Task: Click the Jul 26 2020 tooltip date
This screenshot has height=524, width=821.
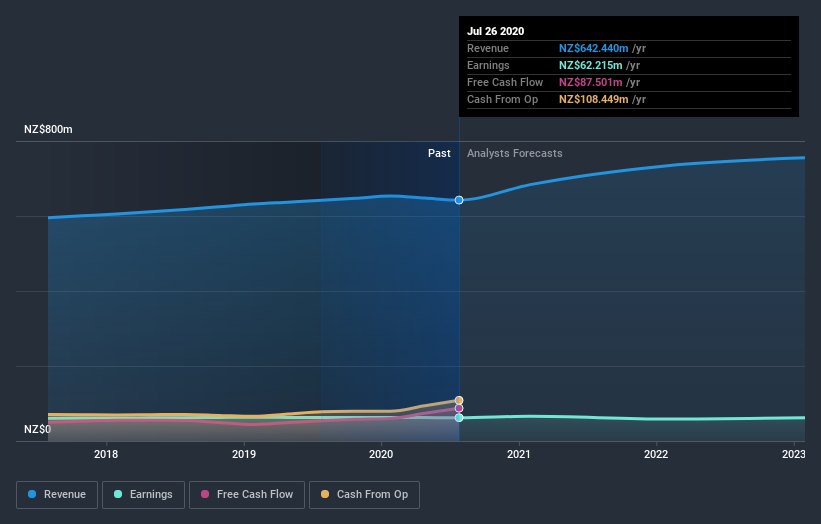Action: [x=495, y=31]
